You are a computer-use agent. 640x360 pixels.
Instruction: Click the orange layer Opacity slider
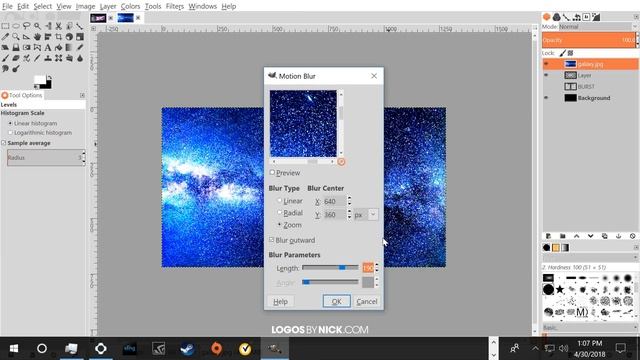click(x=589, y=40)
